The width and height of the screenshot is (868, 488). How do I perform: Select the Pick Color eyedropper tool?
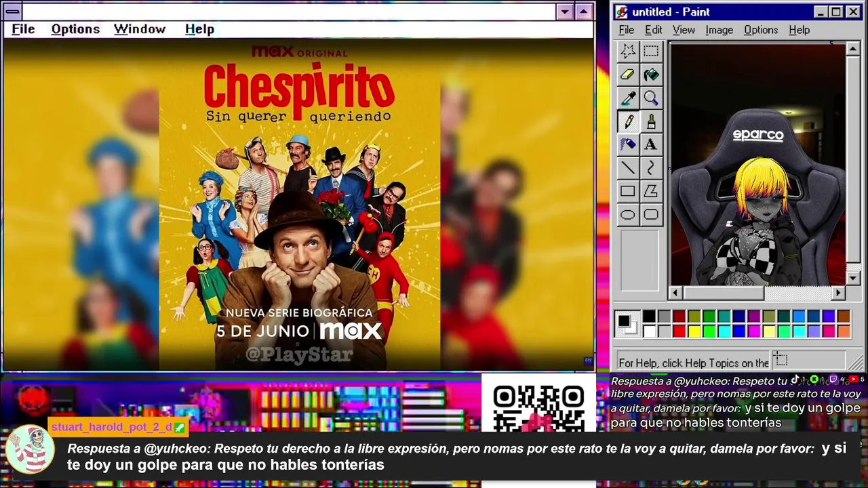click(628, 98)
